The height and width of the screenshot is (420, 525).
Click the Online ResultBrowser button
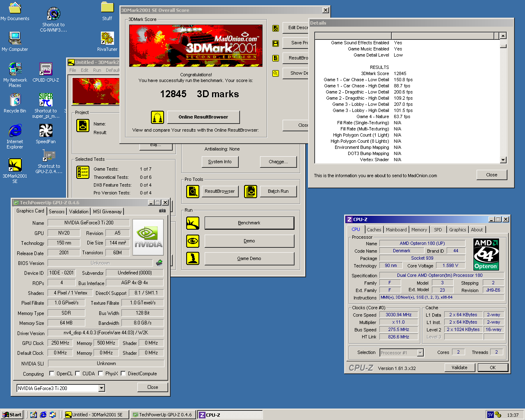[203, 117]
